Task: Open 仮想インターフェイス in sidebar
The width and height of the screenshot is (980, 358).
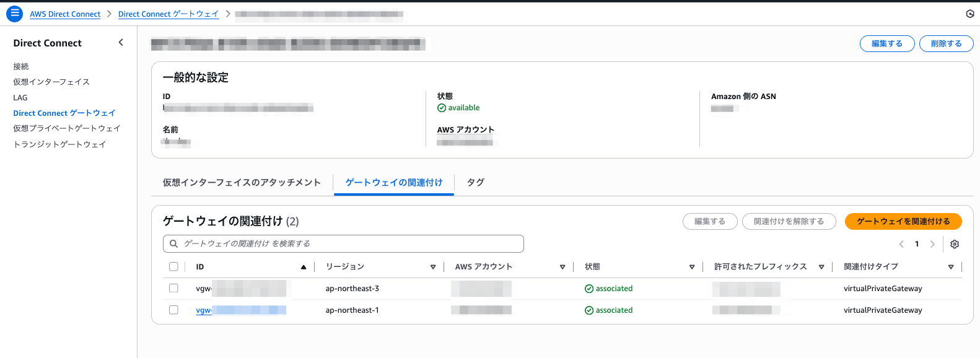Action: pyautogui.click(x=51, y=82)
